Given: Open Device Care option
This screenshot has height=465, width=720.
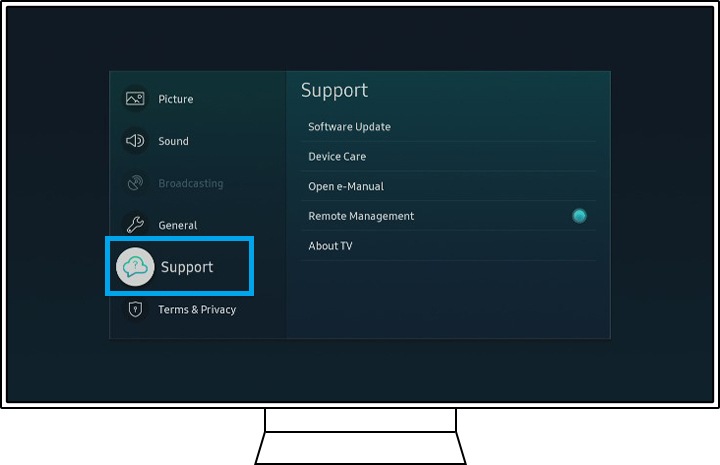Looking at the screenshot, I should click(337, 157).
